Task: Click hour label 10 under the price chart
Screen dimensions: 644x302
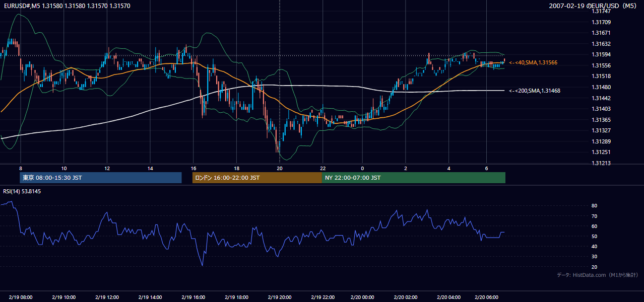Action: click(63, 168)
